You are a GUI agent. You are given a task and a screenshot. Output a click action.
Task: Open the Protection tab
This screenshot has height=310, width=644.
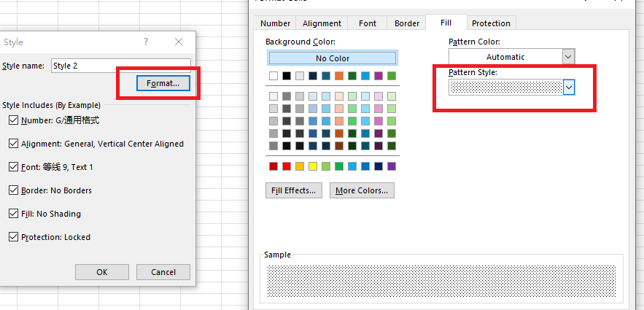click(491, 23)
